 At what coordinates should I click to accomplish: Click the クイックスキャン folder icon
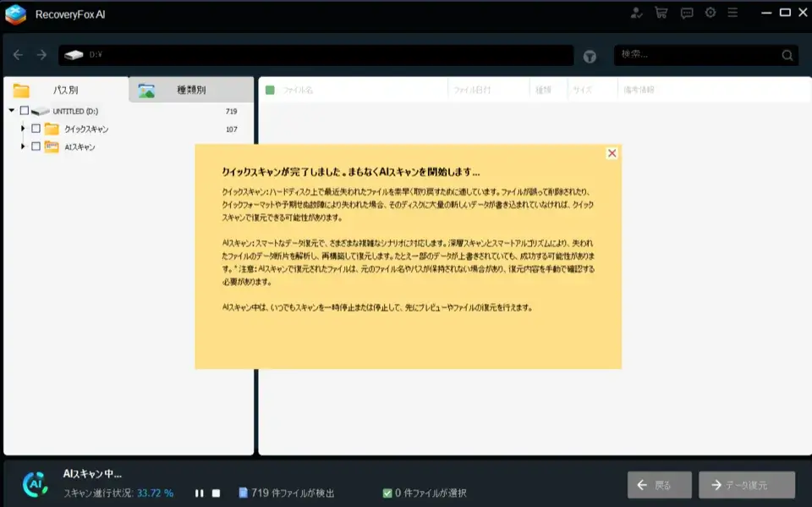(x=52, y=129)
